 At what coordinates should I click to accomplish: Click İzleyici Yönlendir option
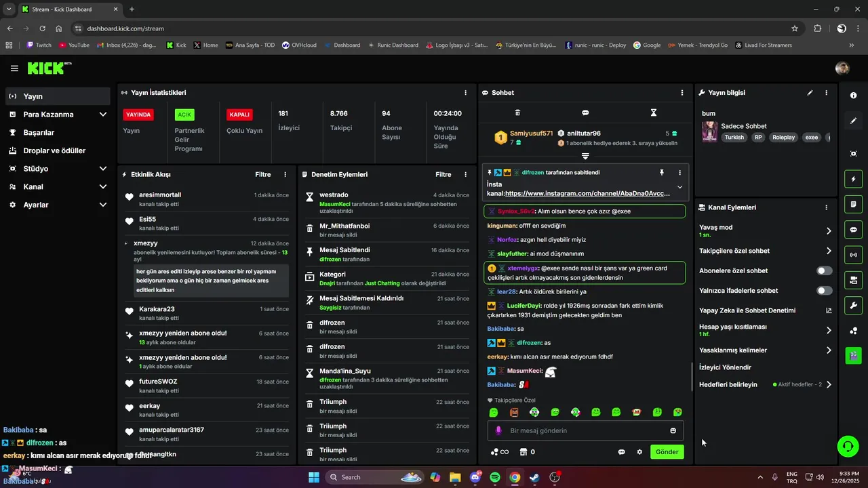point(725,367)
